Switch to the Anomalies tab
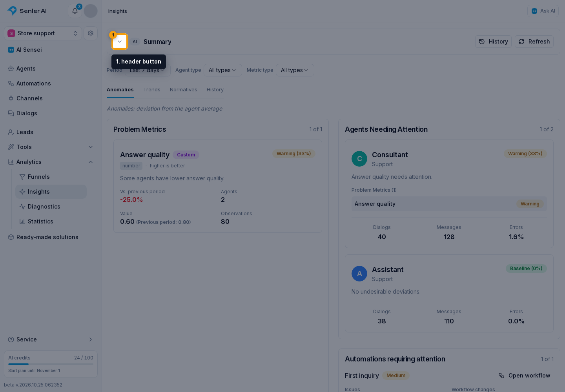This screenshot has height=392, width=565. [x=120, y=90]
